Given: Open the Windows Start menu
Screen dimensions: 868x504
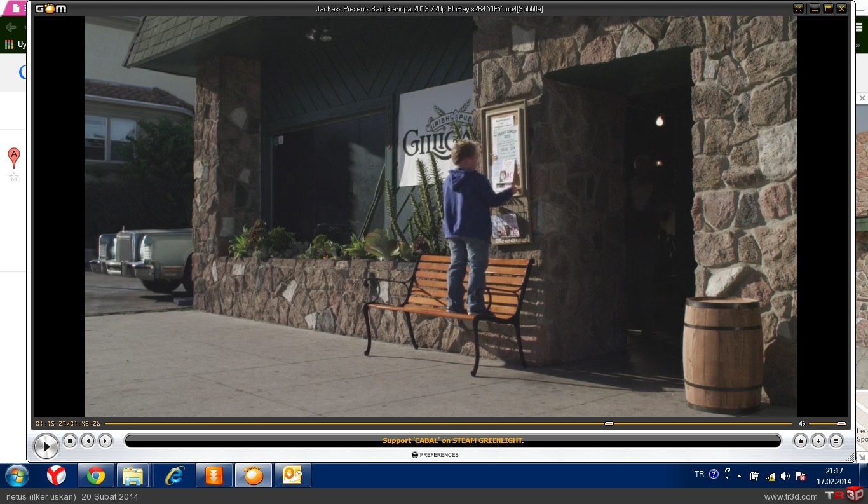Looking at the screenshot, I should [17, 475].
